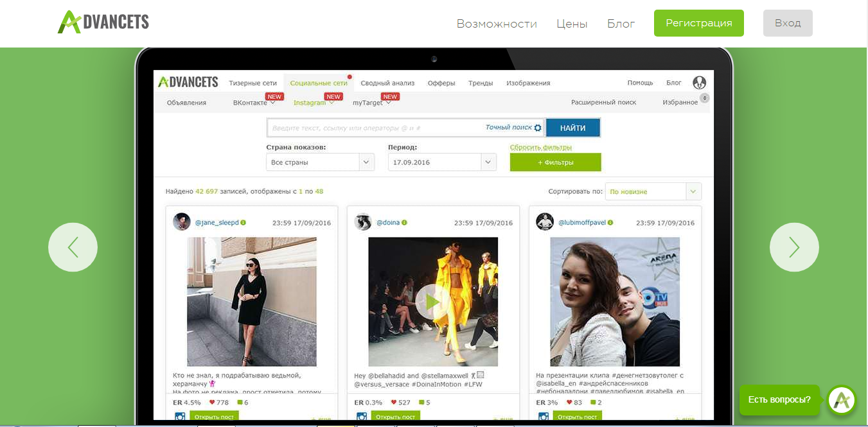Open the Офферы tab
Screen dimensions: 868x427
[x=441, y=83]
